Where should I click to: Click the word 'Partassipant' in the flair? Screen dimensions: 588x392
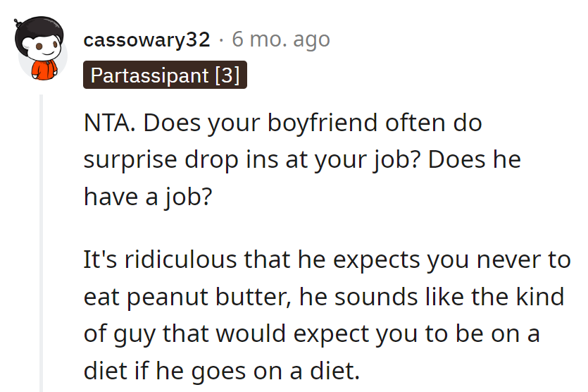150,75
